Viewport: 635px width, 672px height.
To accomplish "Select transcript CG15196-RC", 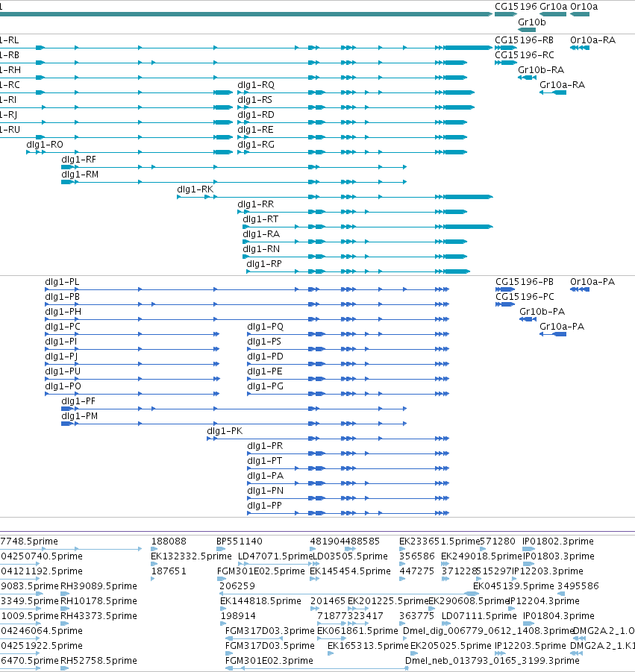I will [525, 55].
